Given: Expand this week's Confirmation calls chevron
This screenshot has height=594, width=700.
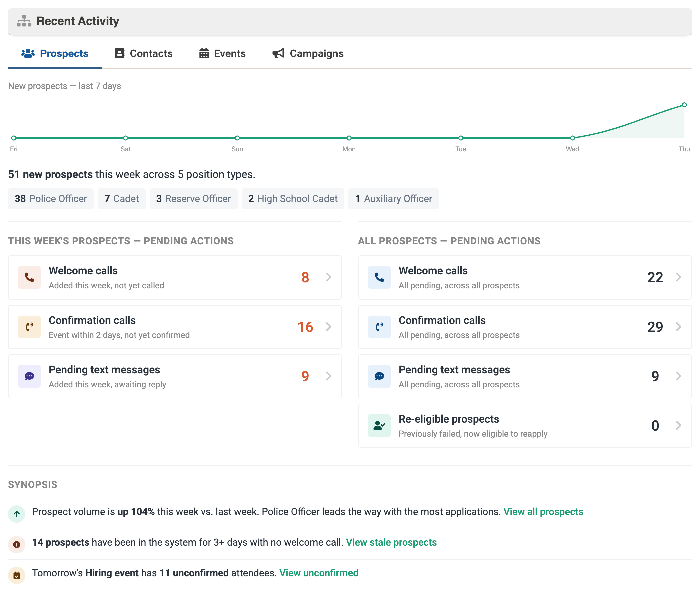Looking at the screenshot, I should point(329,327).
